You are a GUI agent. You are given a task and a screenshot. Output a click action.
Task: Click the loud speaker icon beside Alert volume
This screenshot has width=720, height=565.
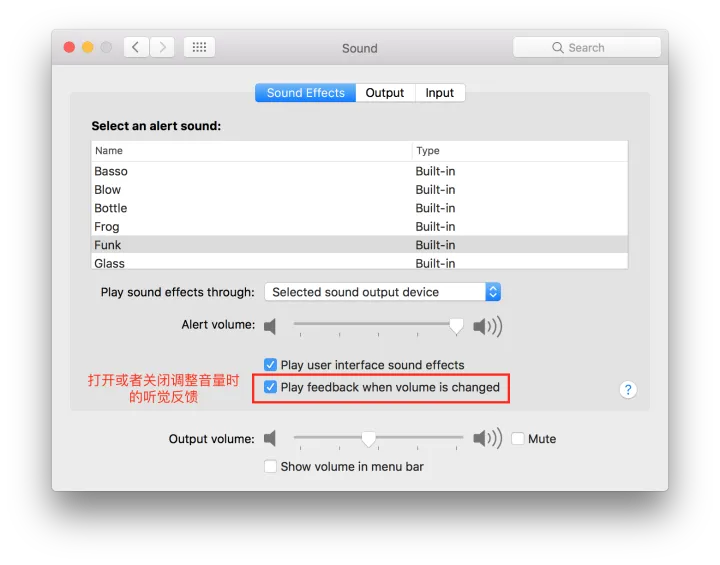[x=488, y=326]
